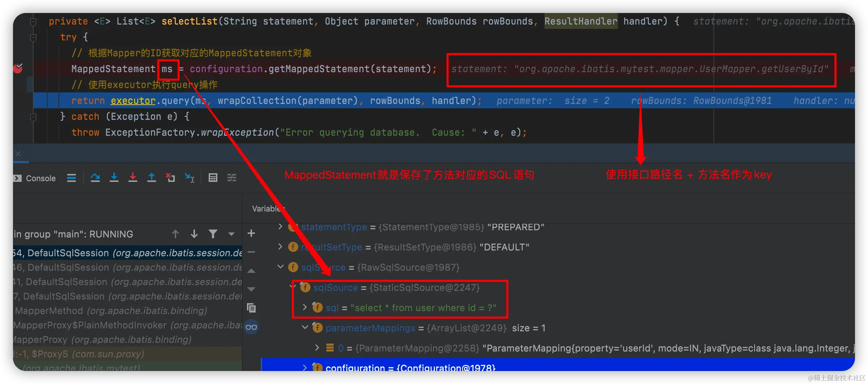This screenshot has width=868, height=384.
Task: Click the executor link in return statement
Action: coord(133,101)
